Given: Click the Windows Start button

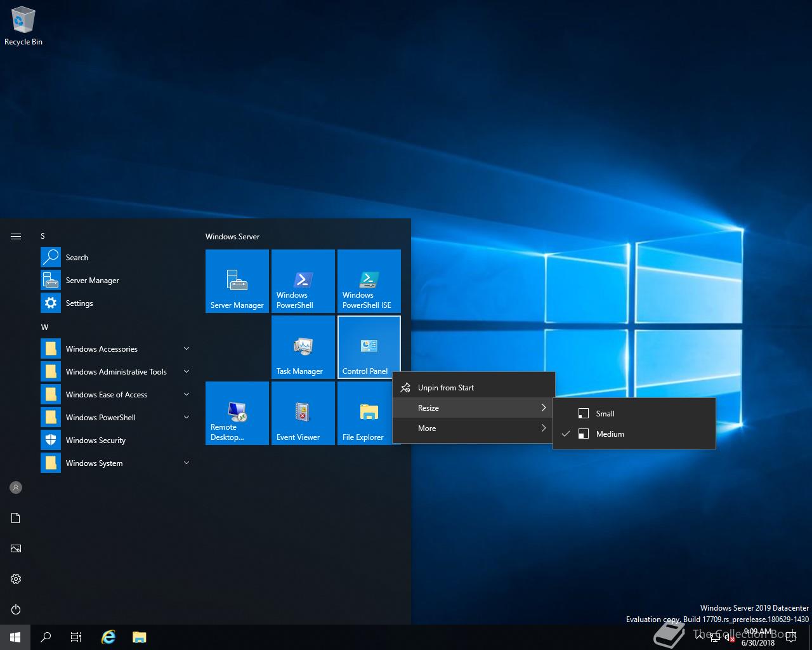Looking at the screenshot, I should pyautogui.click(x=15, y=637).
